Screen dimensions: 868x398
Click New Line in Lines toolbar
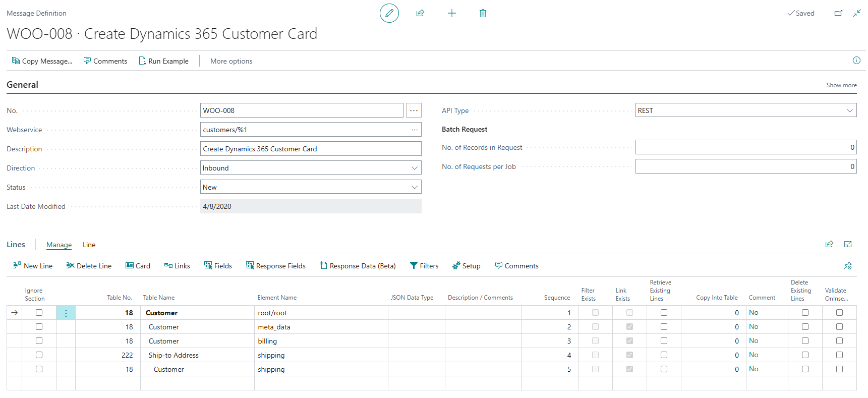click(33, 266)
